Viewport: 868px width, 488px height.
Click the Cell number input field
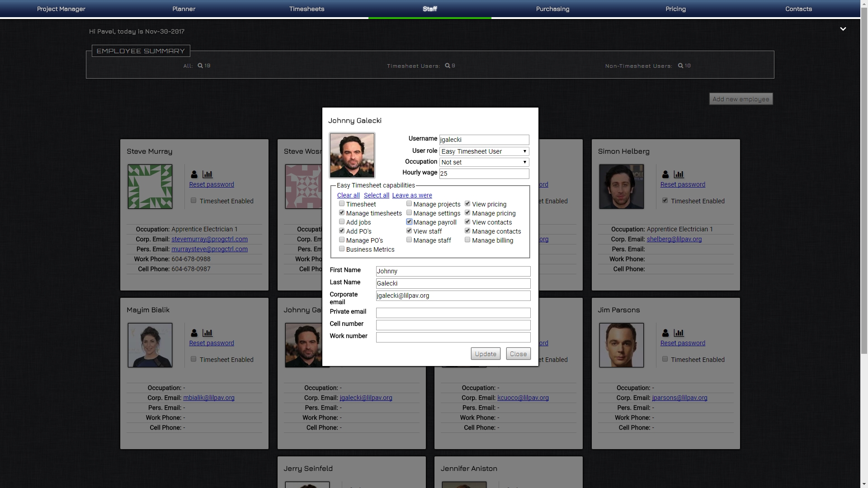[x=453, y=325]
